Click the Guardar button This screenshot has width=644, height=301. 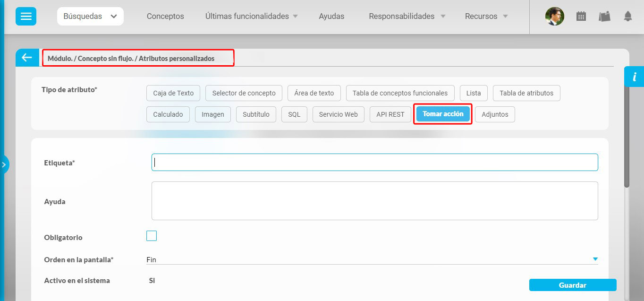572,285
